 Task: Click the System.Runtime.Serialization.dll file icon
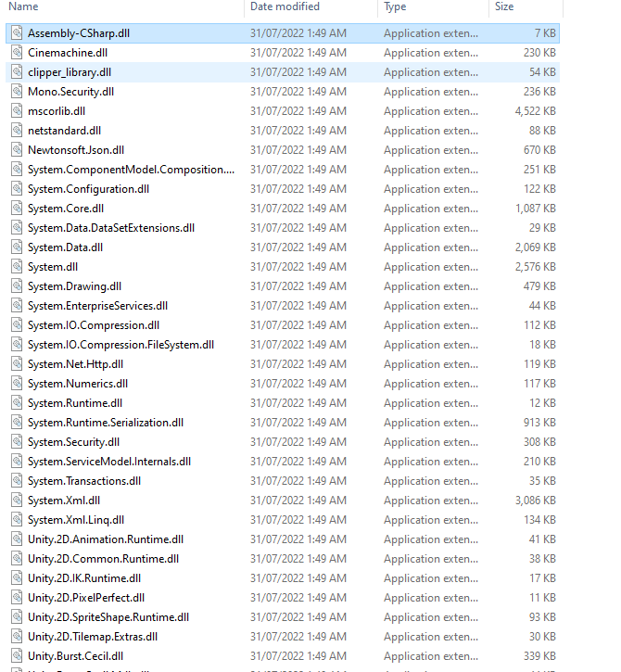[17, 422]
